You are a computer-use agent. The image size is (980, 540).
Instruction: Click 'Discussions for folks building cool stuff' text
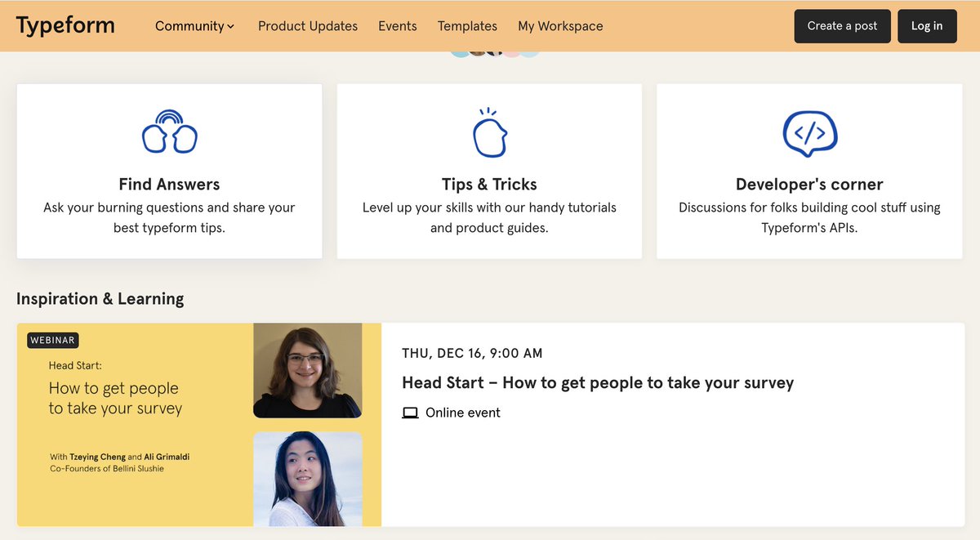[x=809, y=217]
